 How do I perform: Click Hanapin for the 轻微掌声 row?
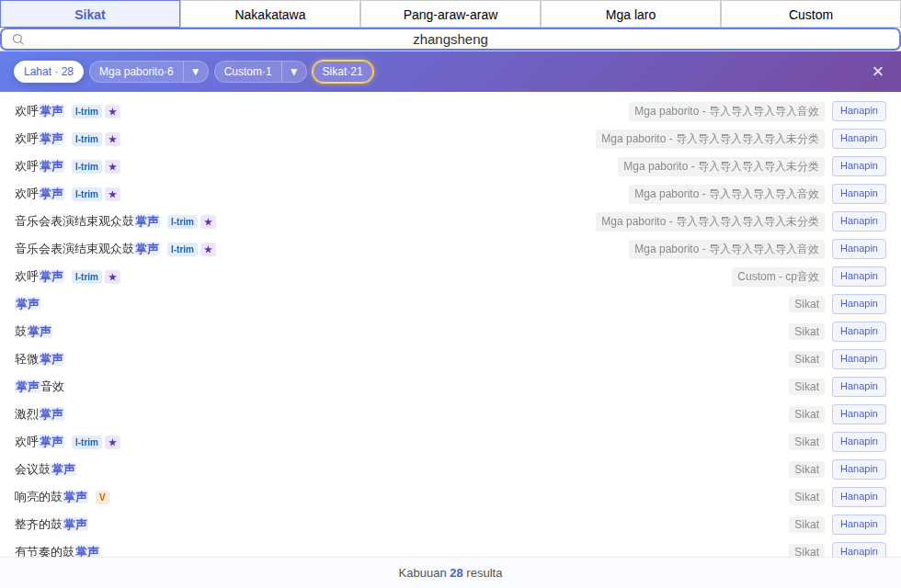[859, 359]
